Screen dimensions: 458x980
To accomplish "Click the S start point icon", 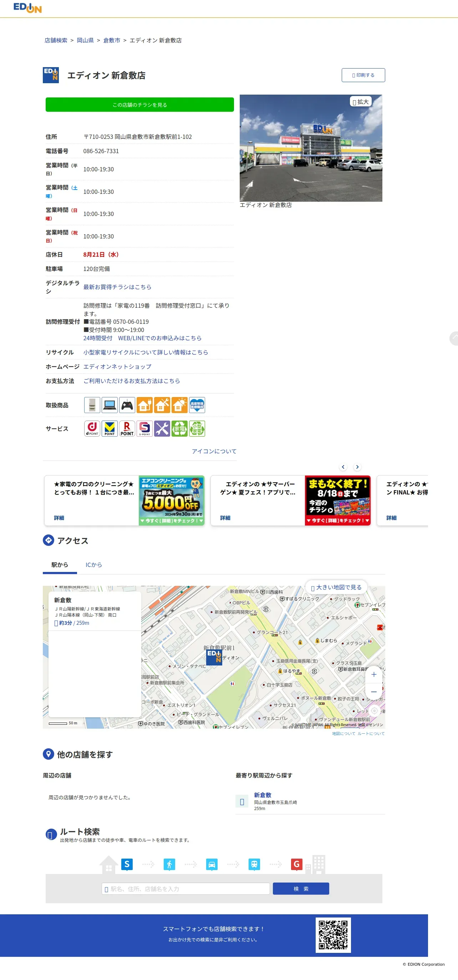I will click(x=127, y=864).
